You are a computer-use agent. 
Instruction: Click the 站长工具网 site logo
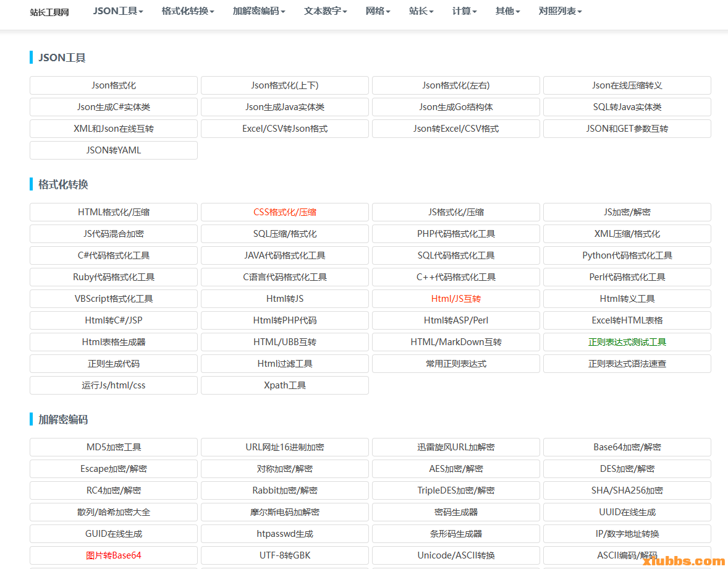(49, 12)
